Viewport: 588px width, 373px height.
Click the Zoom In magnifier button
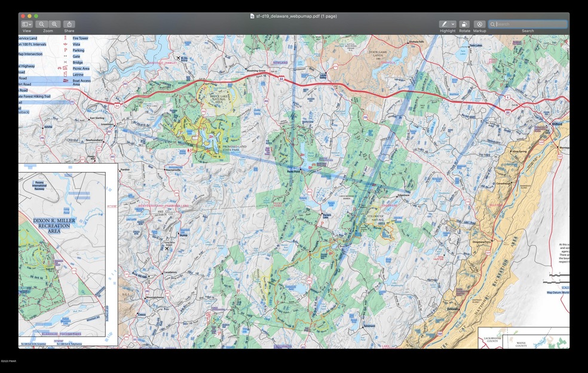point(54,24)
